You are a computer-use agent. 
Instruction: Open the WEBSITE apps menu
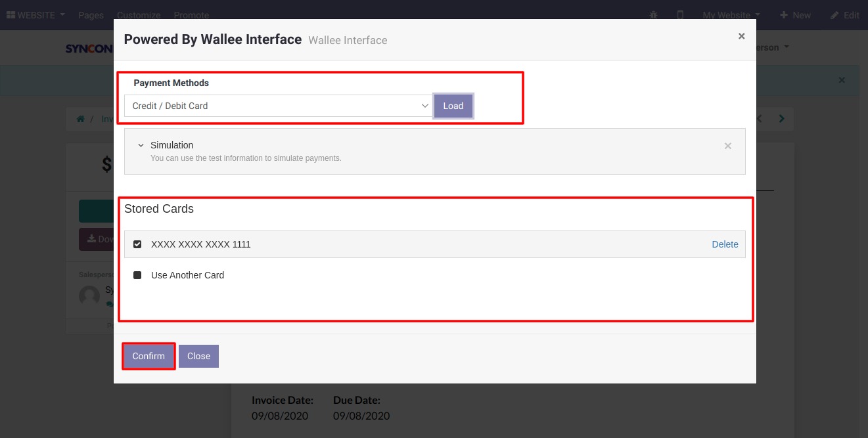coord(35,15)
